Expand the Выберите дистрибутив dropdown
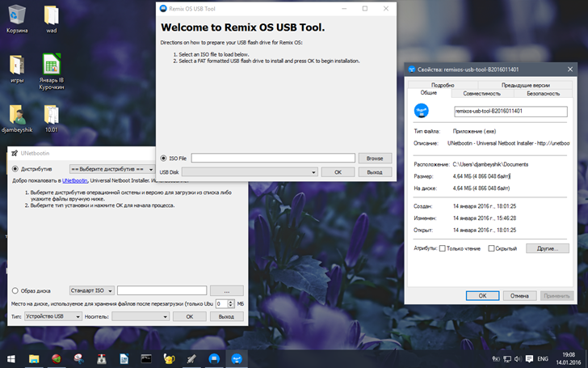 (x=112, y=169)
